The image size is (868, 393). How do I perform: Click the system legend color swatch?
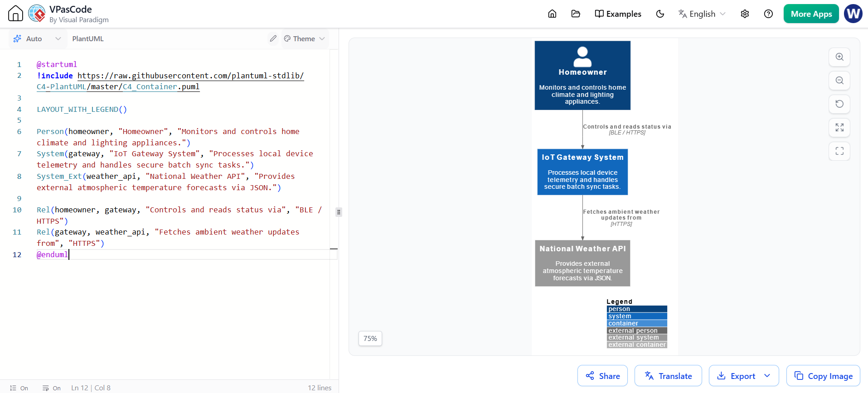(637, 316)
